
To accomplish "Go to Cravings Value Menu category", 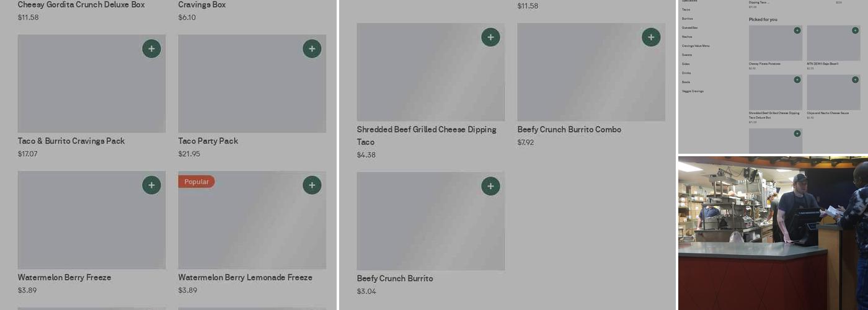I will tap(696, 46).
